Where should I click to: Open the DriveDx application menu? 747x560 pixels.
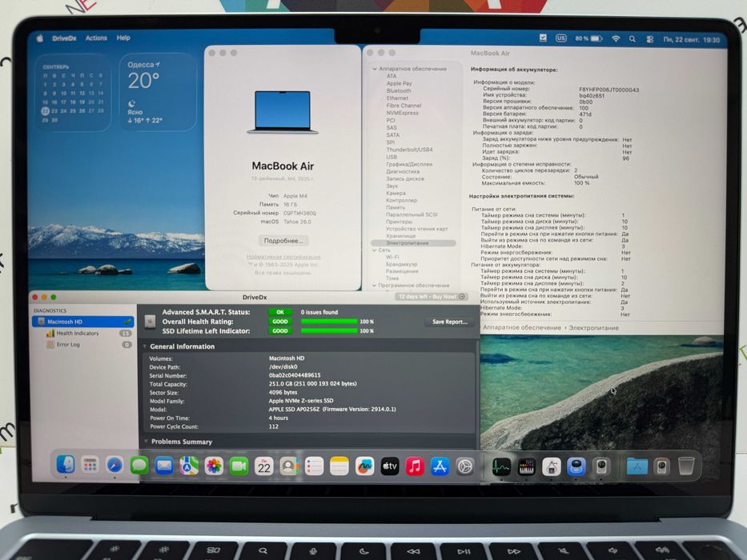point(64,38)
